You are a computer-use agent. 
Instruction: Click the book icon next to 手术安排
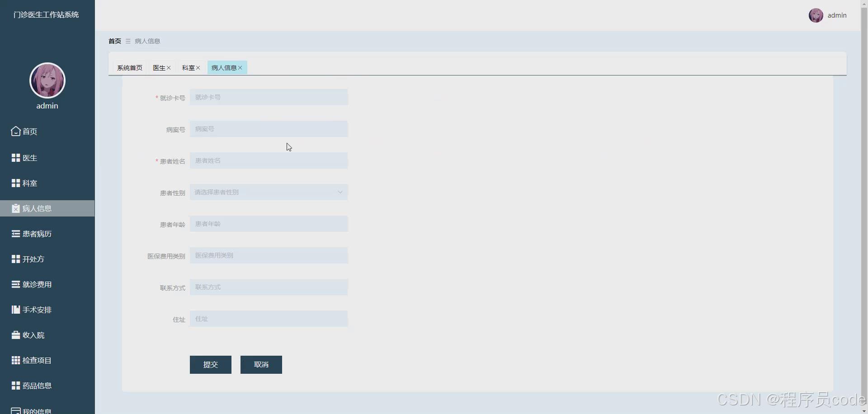tap(16, 310)
